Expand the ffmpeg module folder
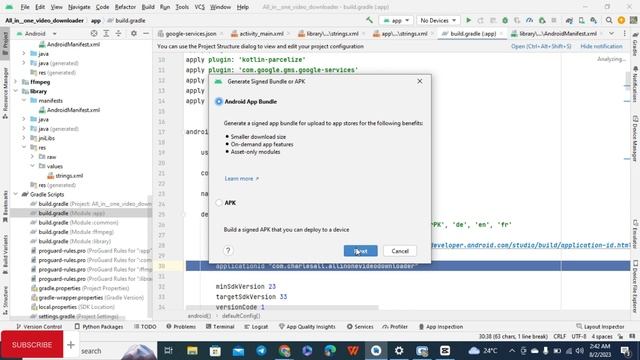 tap(16, 82)
